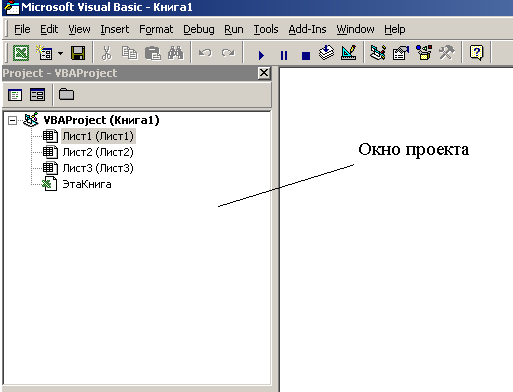The width and height of the screenshot is (513, 392).
Task: Run macro with the play icon
Action: click(x=261, y=55)
